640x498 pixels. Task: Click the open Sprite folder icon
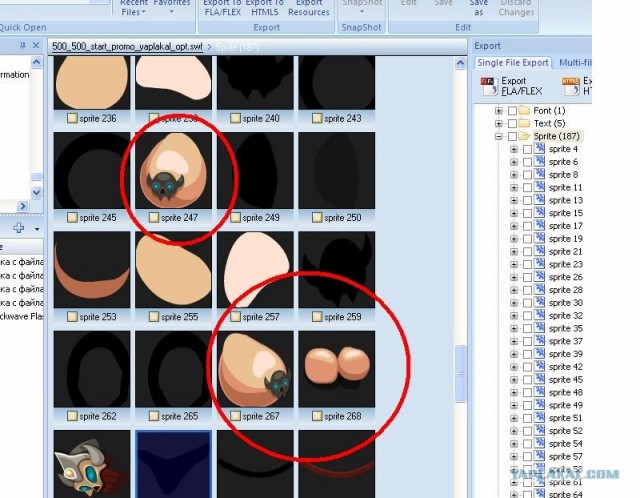(x=524, y=136)
